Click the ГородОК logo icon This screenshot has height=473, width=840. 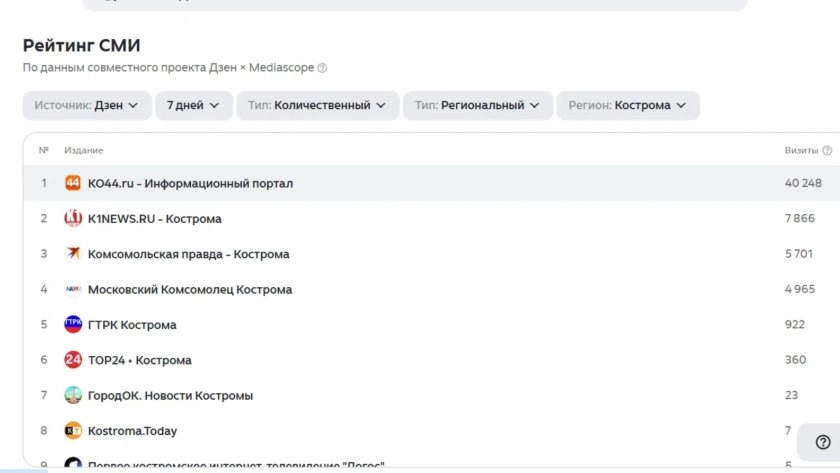pos(73,395)
